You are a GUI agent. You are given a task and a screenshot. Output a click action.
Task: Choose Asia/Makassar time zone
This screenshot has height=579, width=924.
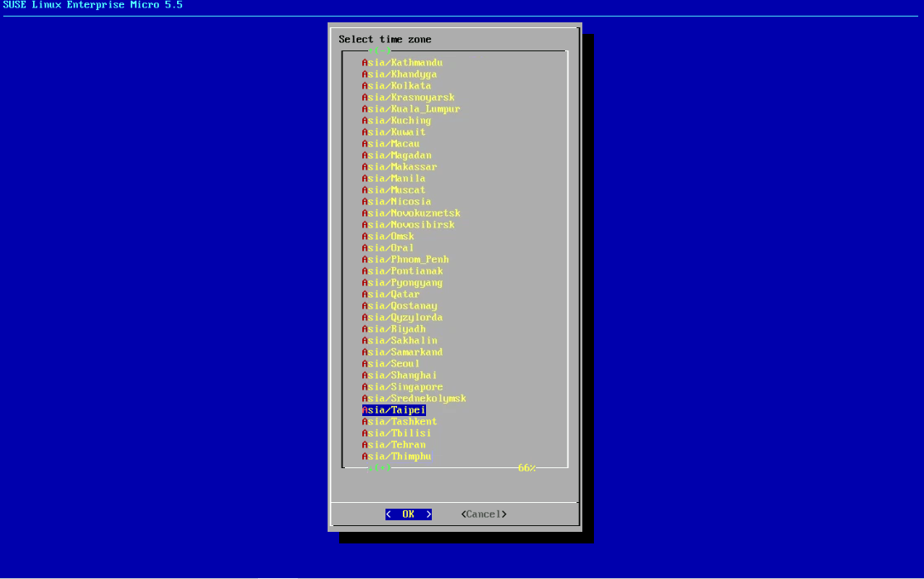pyautogui.click(x=399, y=167)
